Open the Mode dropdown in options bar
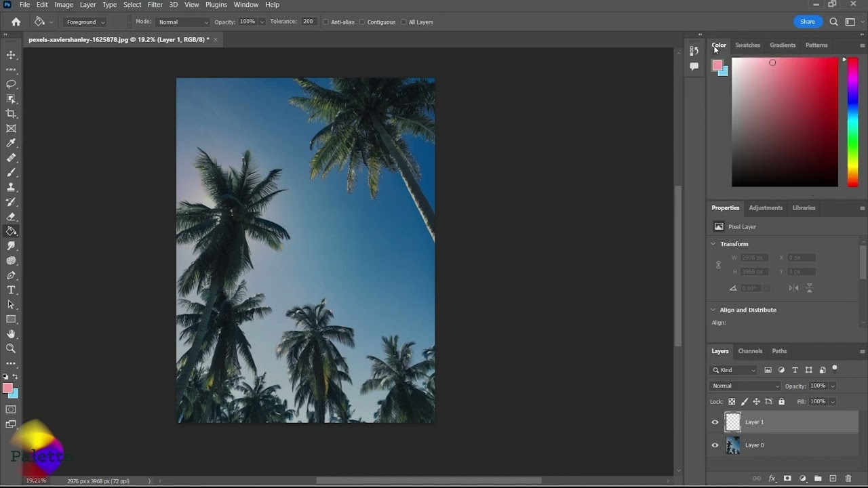 (183, 22)
